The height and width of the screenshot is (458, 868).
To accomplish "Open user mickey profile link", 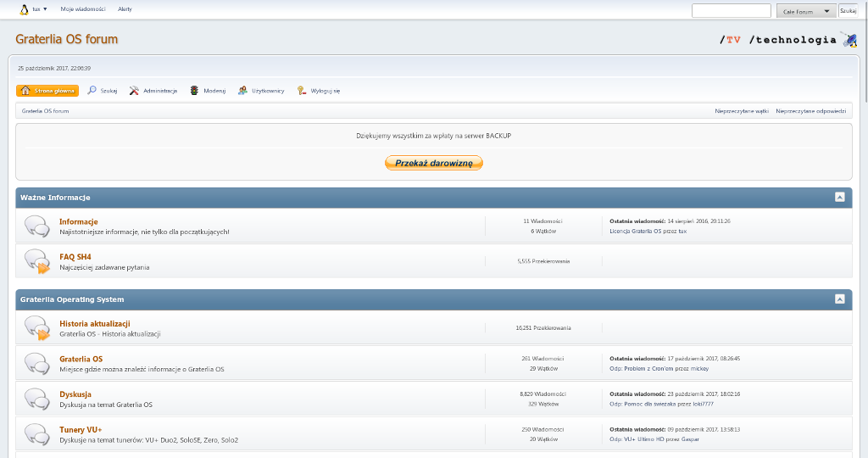I will click(699, 369).
